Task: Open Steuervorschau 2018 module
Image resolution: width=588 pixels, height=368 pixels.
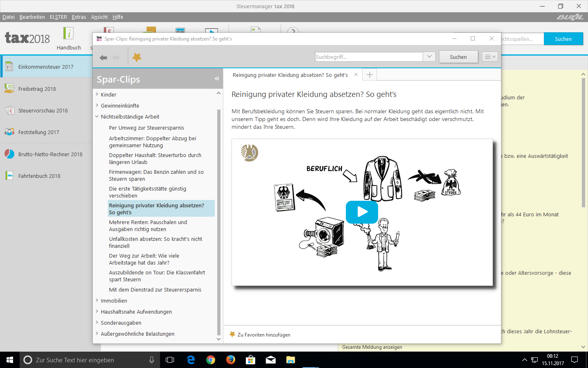Action: pyautogui.click(x=46, y=110)
